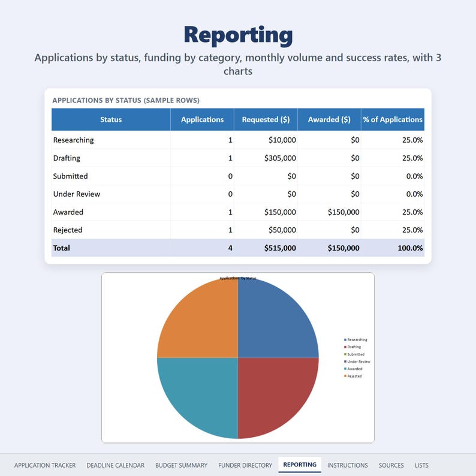Open the Lists tab
The width and height of the screenshot is (476, 476).
[x=421, y=465]
